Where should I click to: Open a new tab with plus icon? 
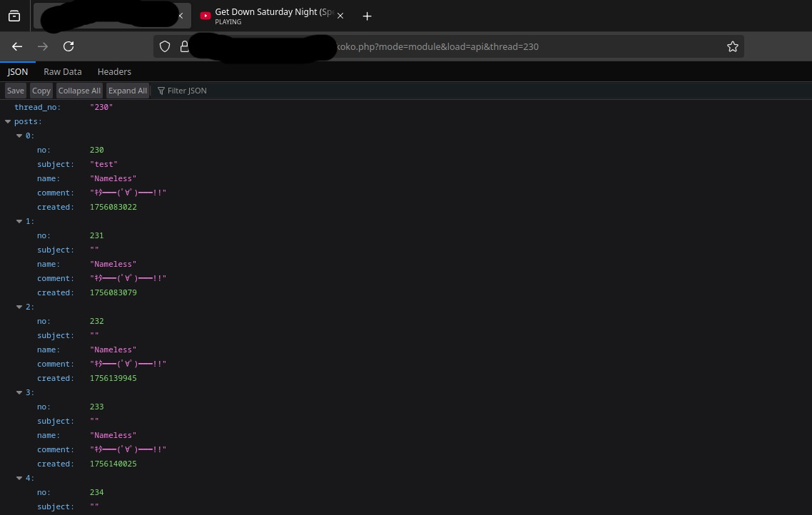pyautogui.click(x=367, y=16)
